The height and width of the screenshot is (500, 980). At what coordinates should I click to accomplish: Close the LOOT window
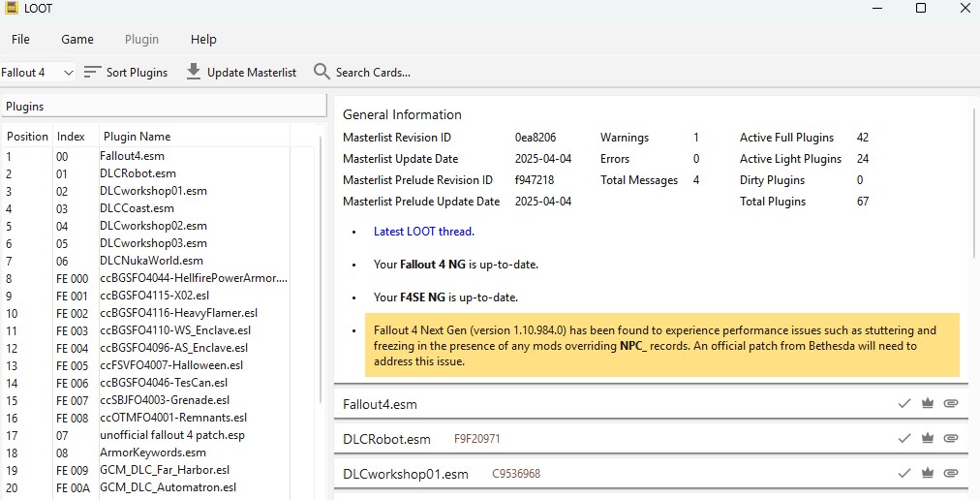pos(965,8)
